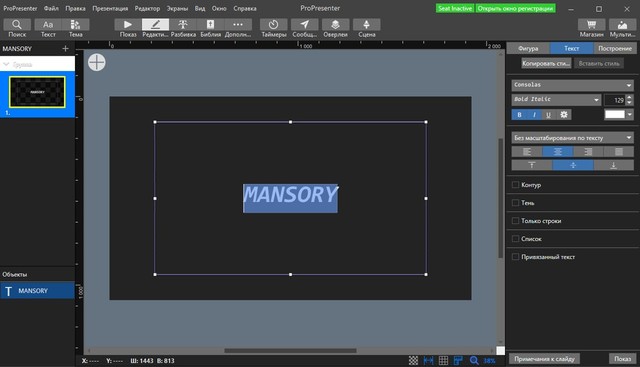The width and height of the screenshot is (640, 367).
Task: Click the Seat Inactive green button
Action: point(455,8)
